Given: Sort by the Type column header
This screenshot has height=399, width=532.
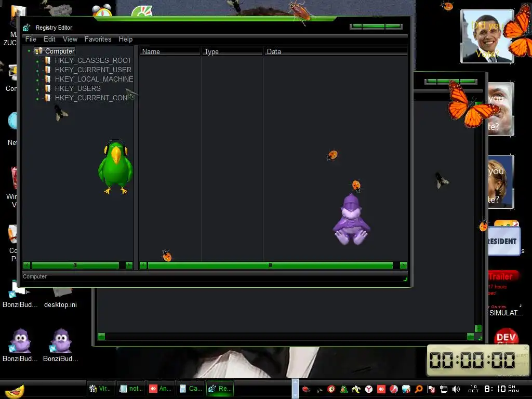Looking at the screenshot, I should (x=232, y=51).
